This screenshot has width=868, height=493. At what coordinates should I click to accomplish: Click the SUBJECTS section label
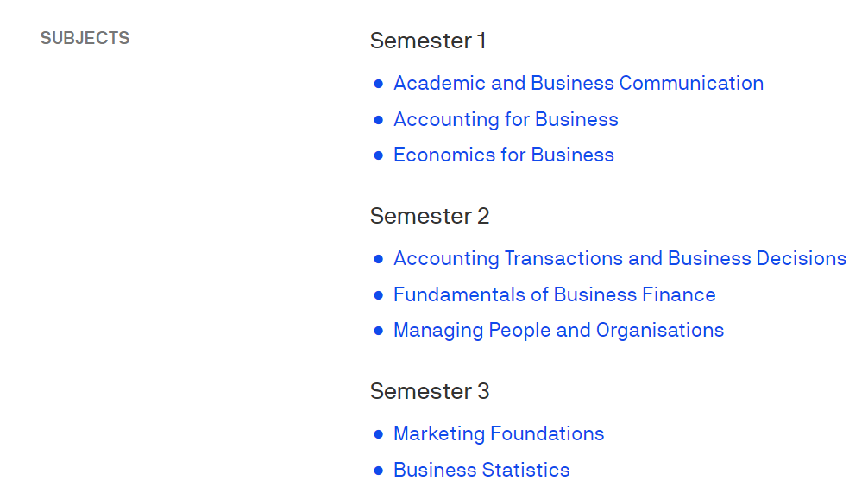point(85,38)
